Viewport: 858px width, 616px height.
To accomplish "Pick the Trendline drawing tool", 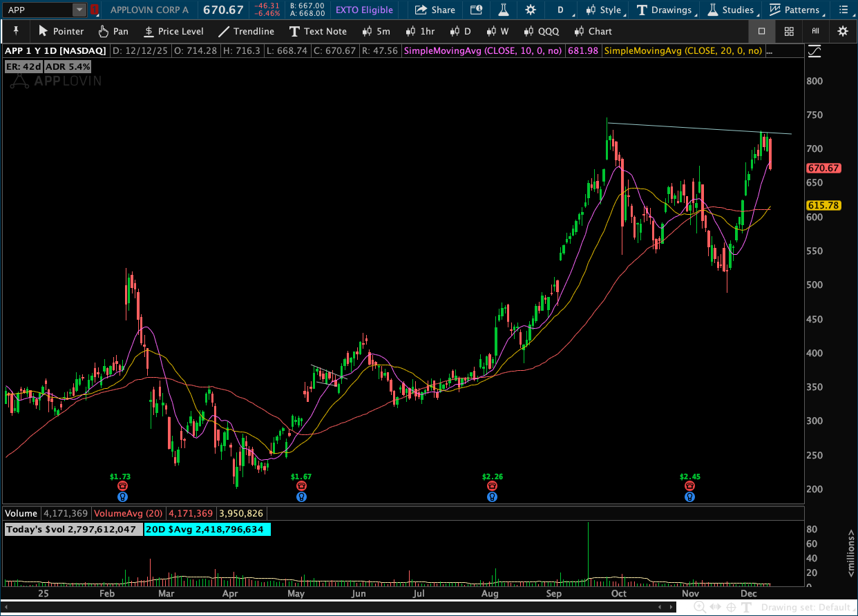I will coord(246,31).
